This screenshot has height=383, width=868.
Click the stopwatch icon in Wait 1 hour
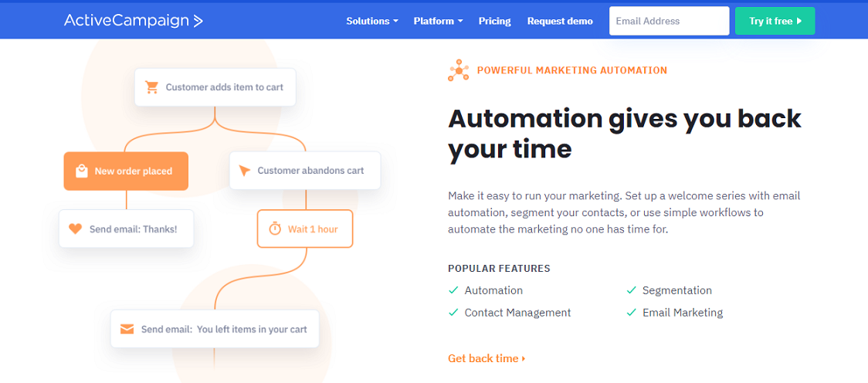click(x=275, y=229)
